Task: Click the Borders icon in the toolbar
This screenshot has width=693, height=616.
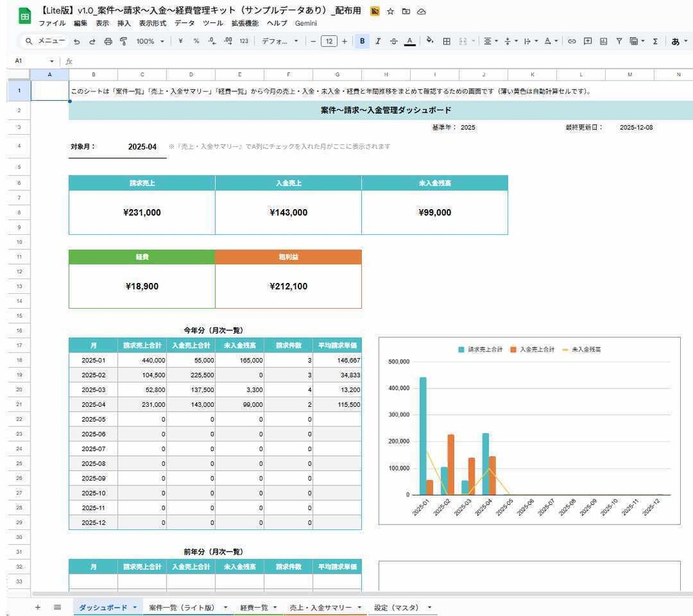Action: click(446, 42)
